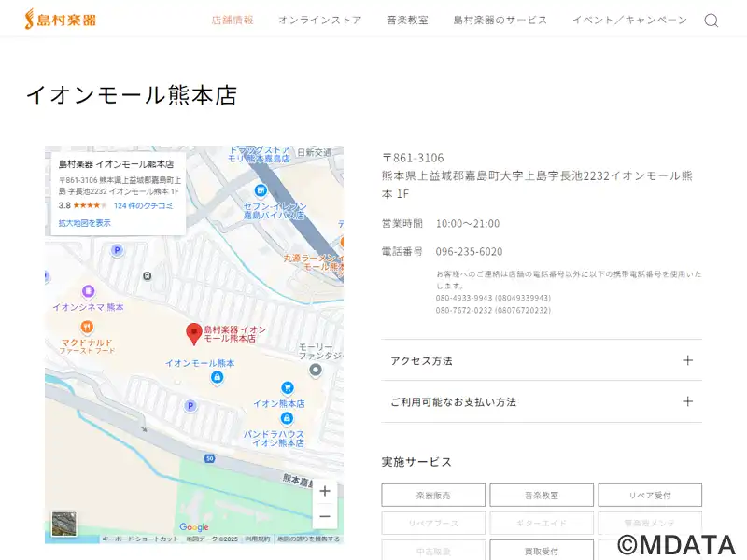Open the 124 件のクチコミ reviews link
747x560 pixels.
pyautogui.click(x=143, y=205)
